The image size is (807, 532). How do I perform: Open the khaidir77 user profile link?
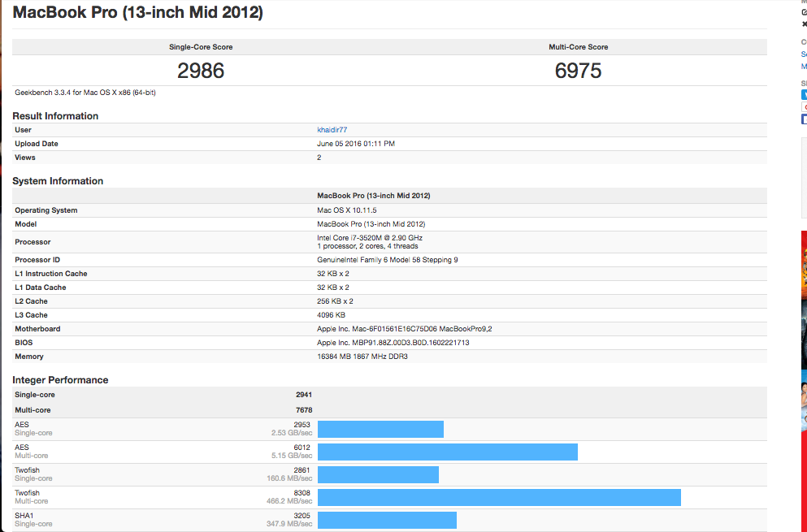point(332,130)
